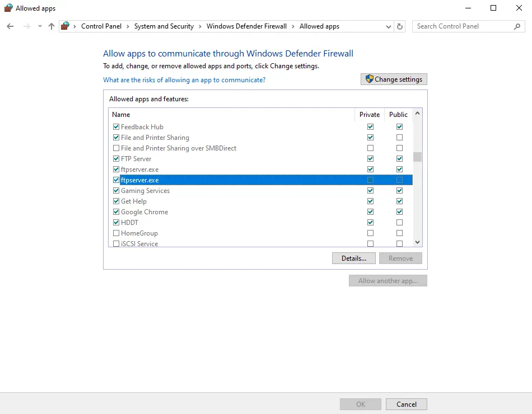Viewport: 532px width, 414px height.
Task: Toggle Public checkbox for File and Printer Sharing
Action: click(399, 137)
